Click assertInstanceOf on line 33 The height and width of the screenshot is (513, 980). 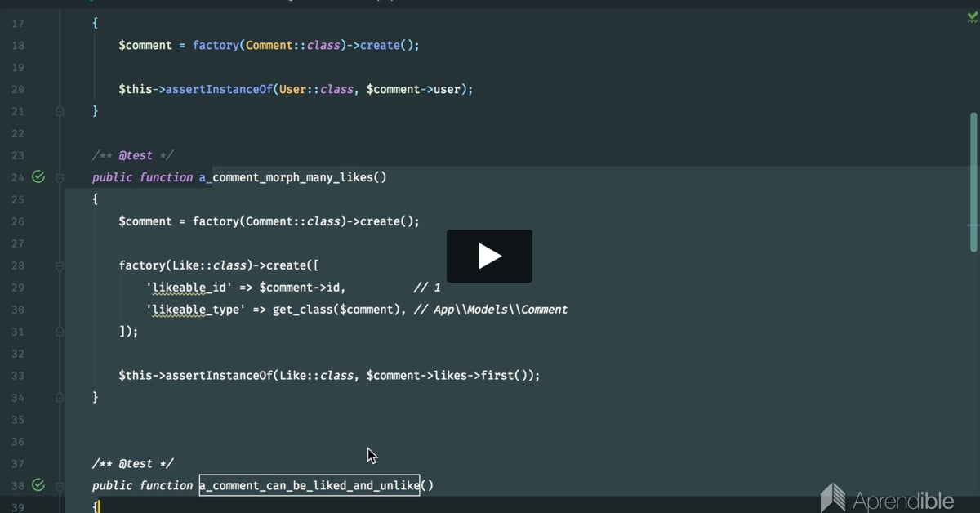tap(219, 376)
